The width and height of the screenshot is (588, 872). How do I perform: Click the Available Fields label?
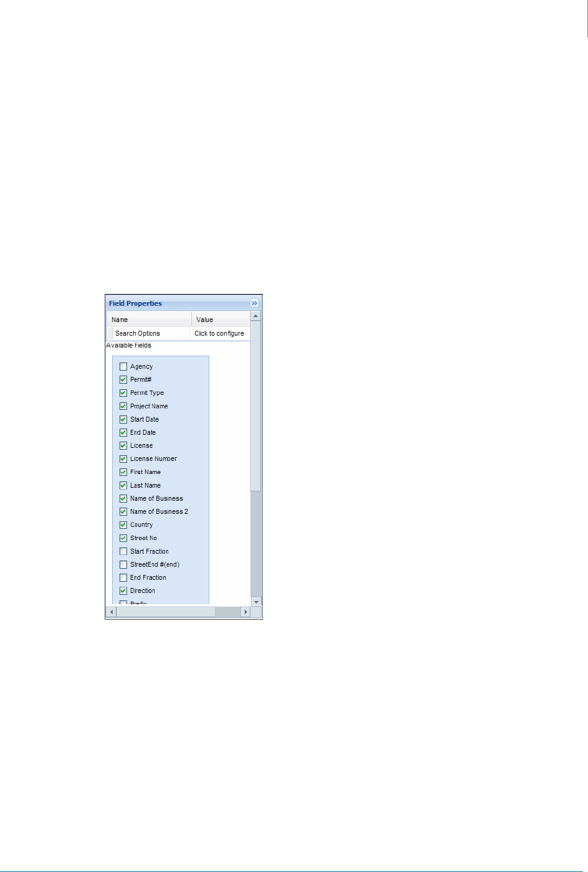point(129,345)
